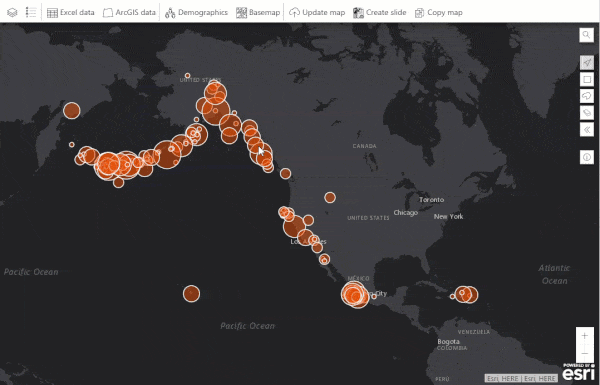This screenshot has width=600, height=385.
Task: Zoom in with plus button
Action: (585, 336)
